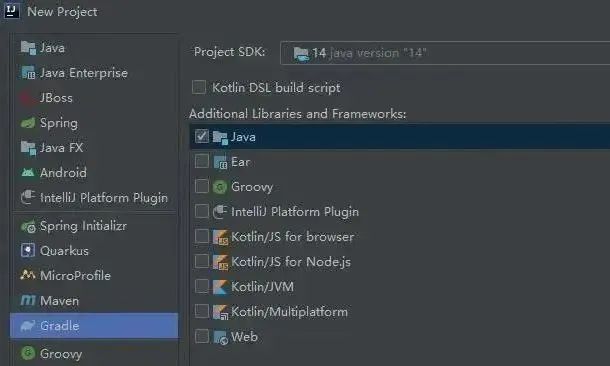610x366 pixels.
Task: Click Web label in frameworks list
Action: coord(244,337)
